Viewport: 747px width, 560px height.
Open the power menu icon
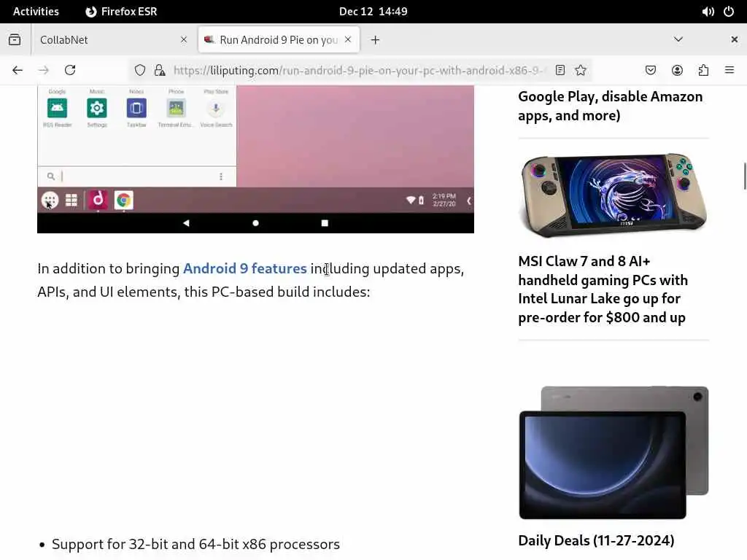click(x=729, y=12)
